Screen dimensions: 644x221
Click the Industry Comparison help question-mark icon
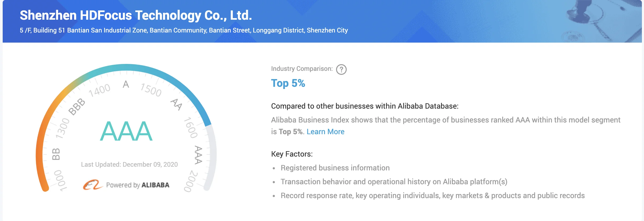click(x=341, y=69)
